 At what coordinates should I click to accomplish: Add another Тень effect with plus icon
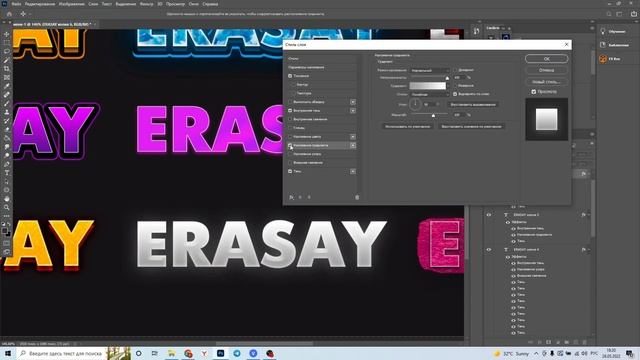[353, 171]
